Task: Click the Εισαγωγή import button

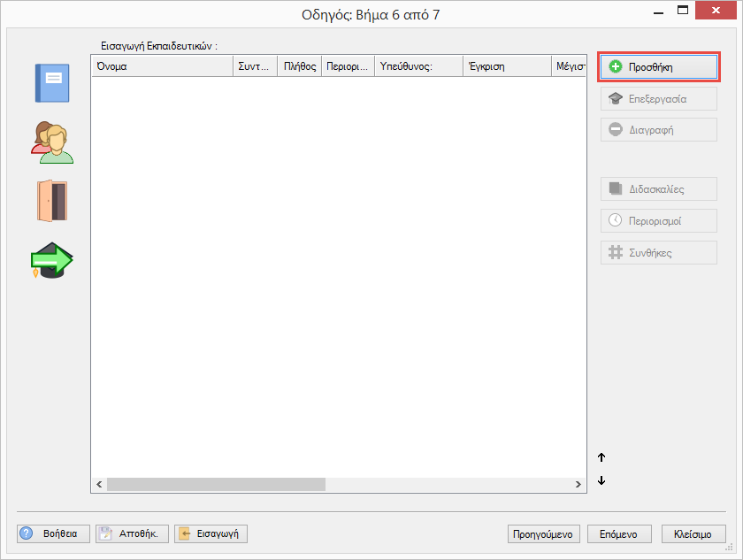Action: [x=211, y=533]
